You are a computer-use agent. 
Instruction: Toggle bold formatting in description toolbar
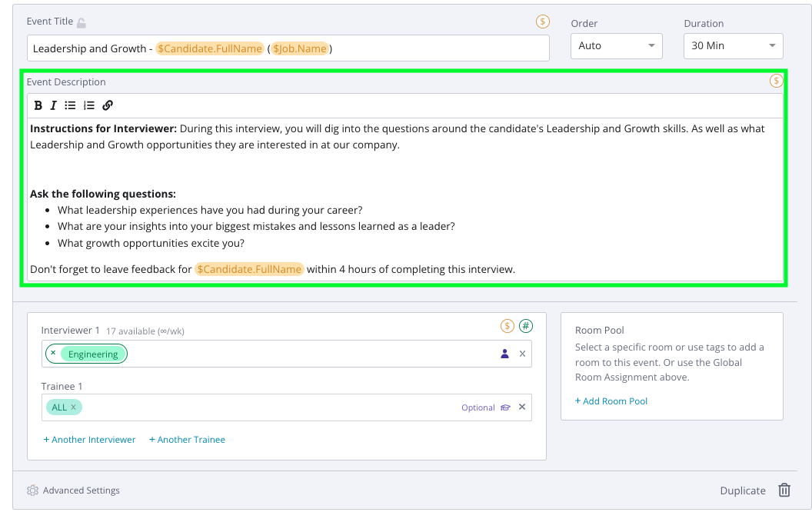click(x=38, y=105)
